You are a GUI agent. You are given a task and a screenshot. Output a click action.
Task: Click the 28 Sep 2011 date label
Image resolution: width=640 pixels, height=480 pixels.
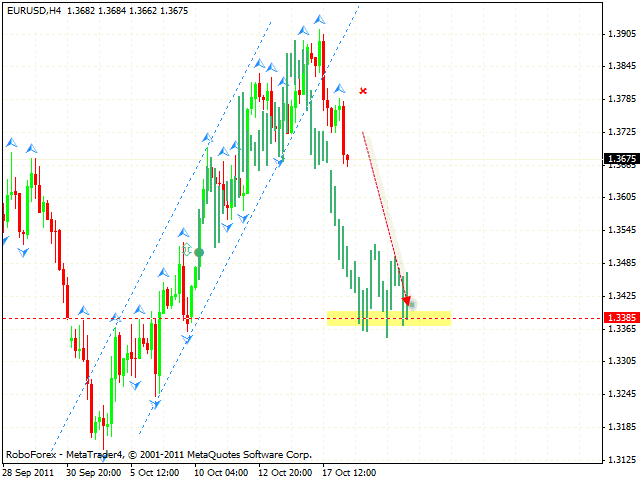coord(30,470)
